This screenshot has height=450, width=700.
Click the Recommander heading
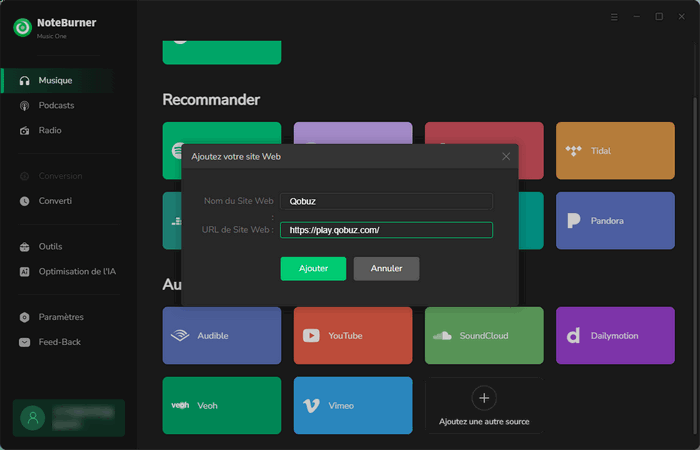coord(211,100)
